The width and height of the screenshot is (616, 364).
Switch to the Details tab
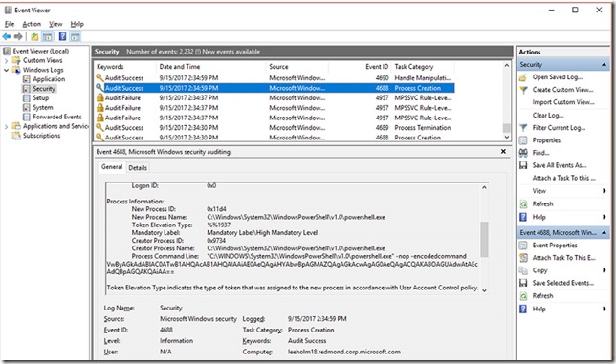coord(138,168)
